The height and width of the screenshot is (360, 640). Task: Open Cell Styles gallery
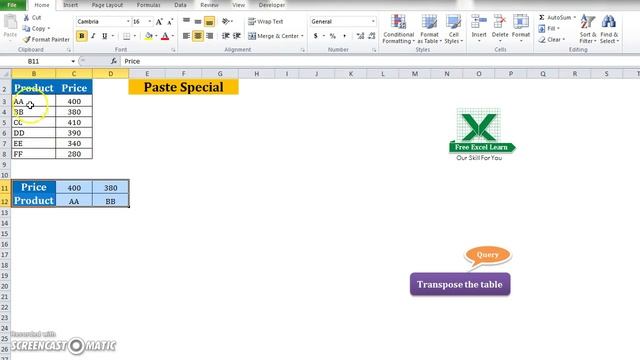453,29
